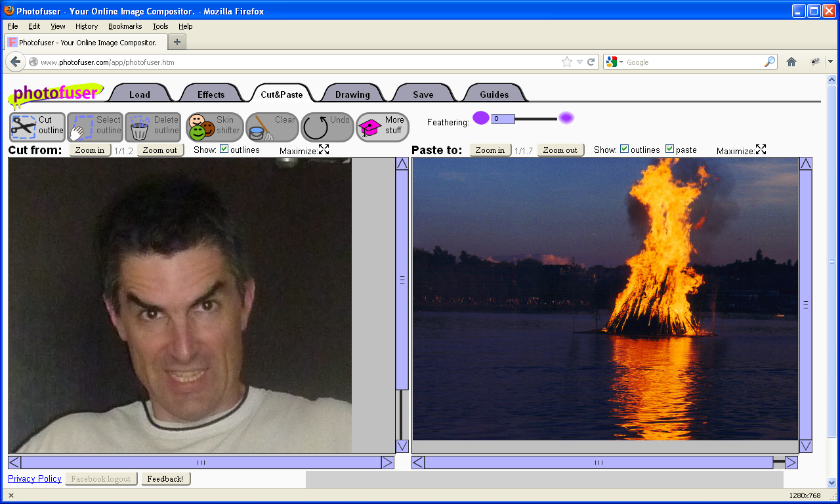Click the Clear broom tool
Screen dimensions: 840x504
(x=272, y=127)
